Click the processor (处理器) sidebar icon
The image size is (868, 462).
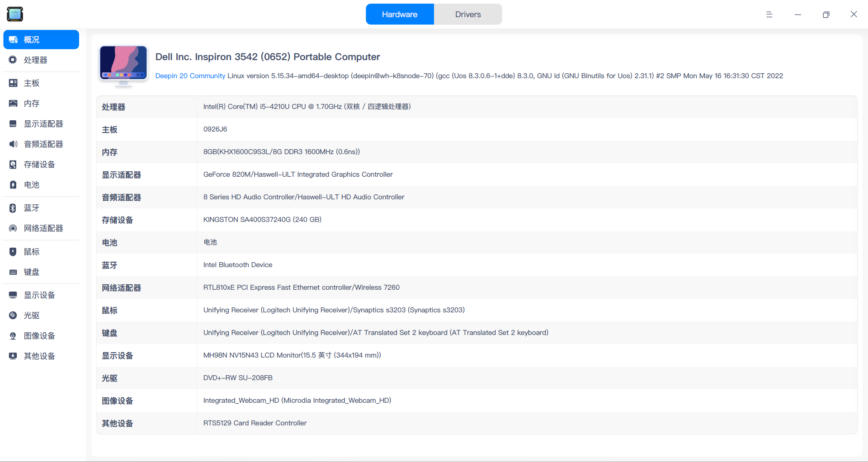coord(13,60)
